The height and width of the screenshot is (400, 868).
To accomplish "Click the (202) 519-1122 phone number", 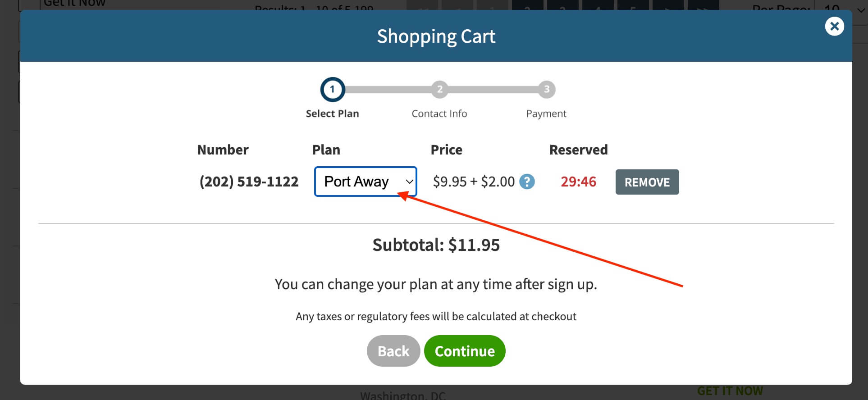I will tap(249, 182).
